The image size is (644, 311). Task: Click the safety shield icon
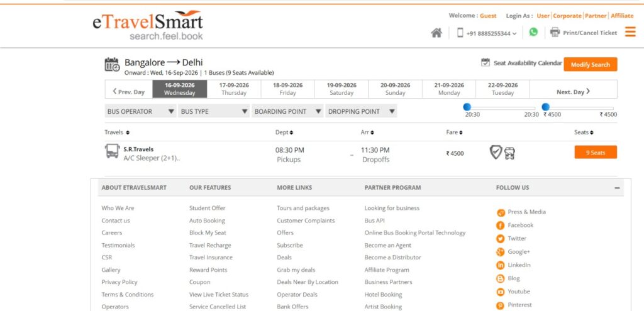496,152
